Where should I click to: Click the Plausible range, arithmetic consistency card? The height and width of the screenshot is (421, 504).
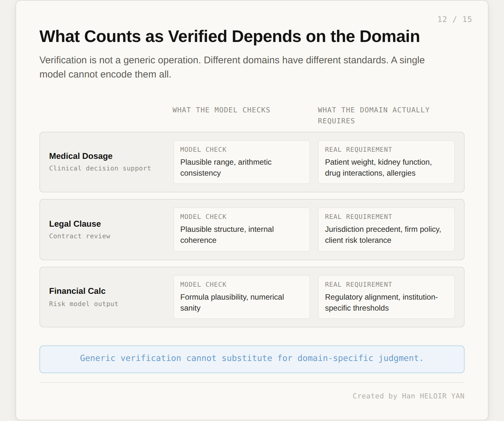tap(242, 162)
